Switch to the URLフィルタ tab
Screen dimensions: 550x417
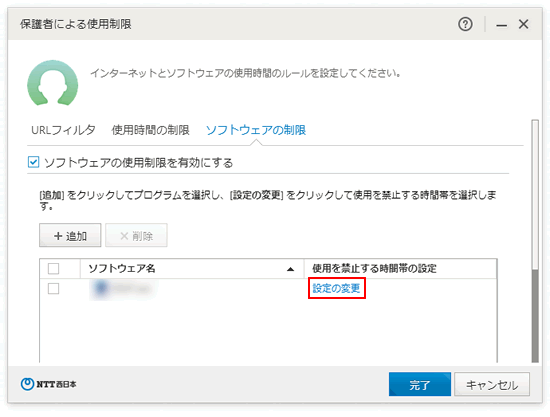63,130
